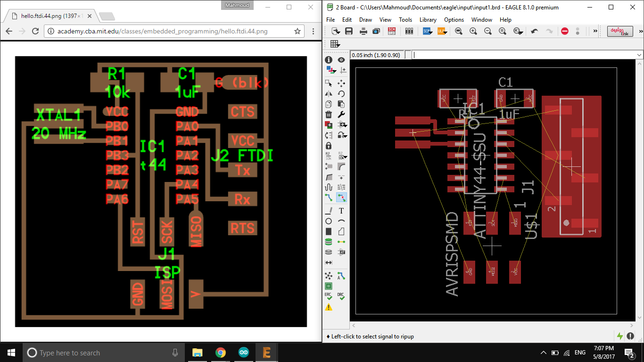This screenshot has height=362, width=644.
Task: Open the Open-file dropdown icon
Action: click(336, 31)
